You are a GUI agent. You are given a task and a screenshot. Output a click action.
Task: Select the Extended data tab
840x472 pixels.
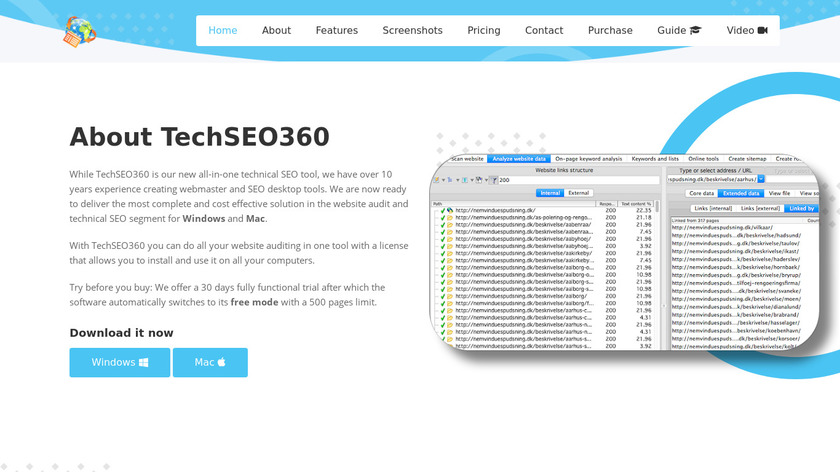coord(740,193)
